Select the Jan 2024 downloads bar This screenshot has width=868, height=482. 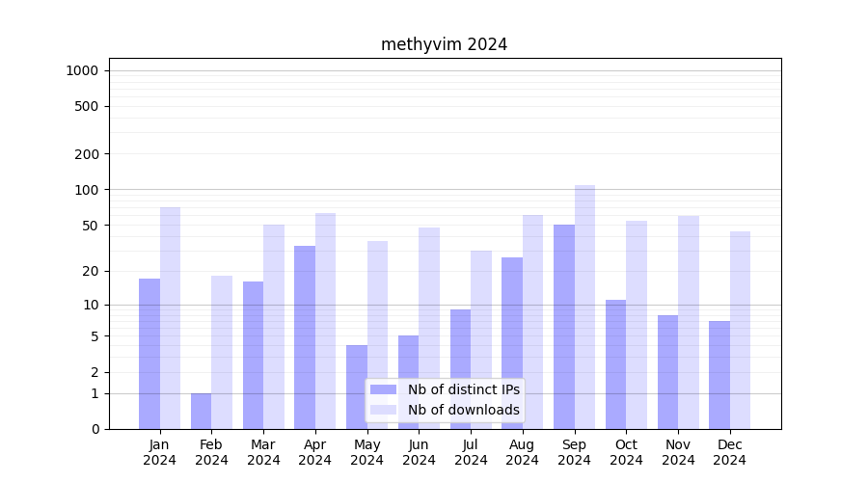tap(170, 318)
